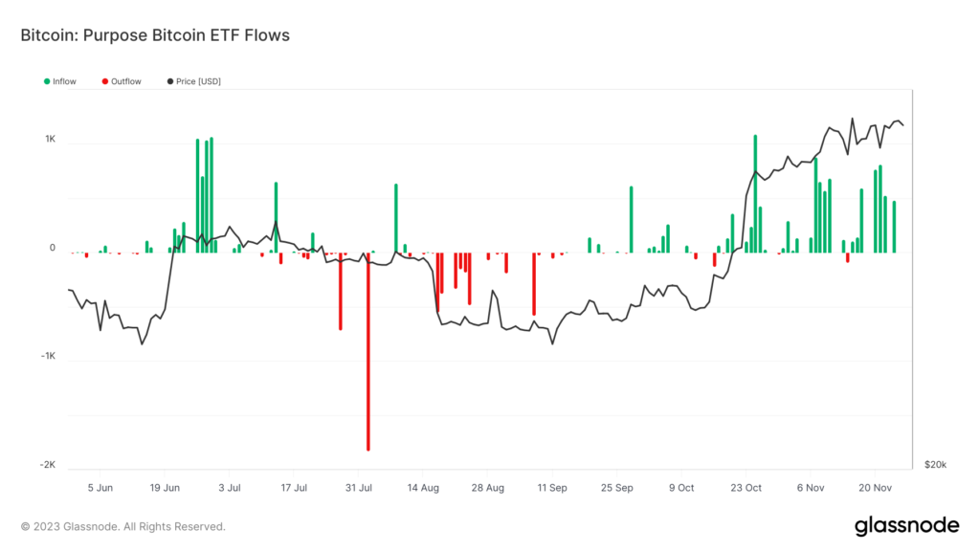Hide the Outflow series via legend label
Image resolution: width=980 pixels, height=551 pixels.
coord(126,81)
